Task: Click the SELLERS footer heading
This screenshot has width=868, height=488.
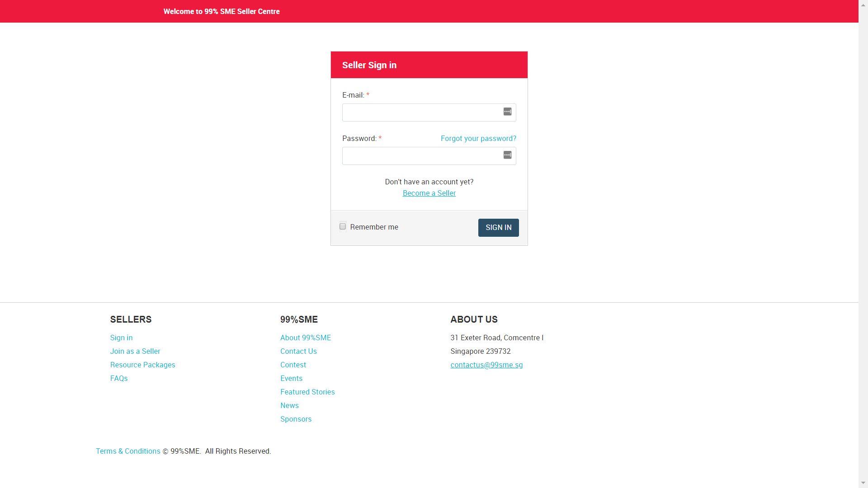Action: [131, 319]
